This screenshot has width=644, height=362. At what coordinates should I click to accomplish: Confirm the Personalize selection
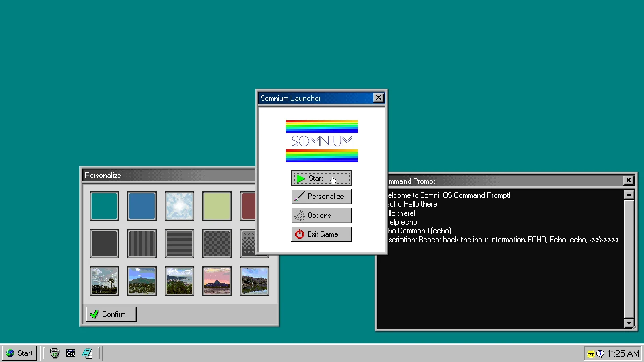click(111, 314)
